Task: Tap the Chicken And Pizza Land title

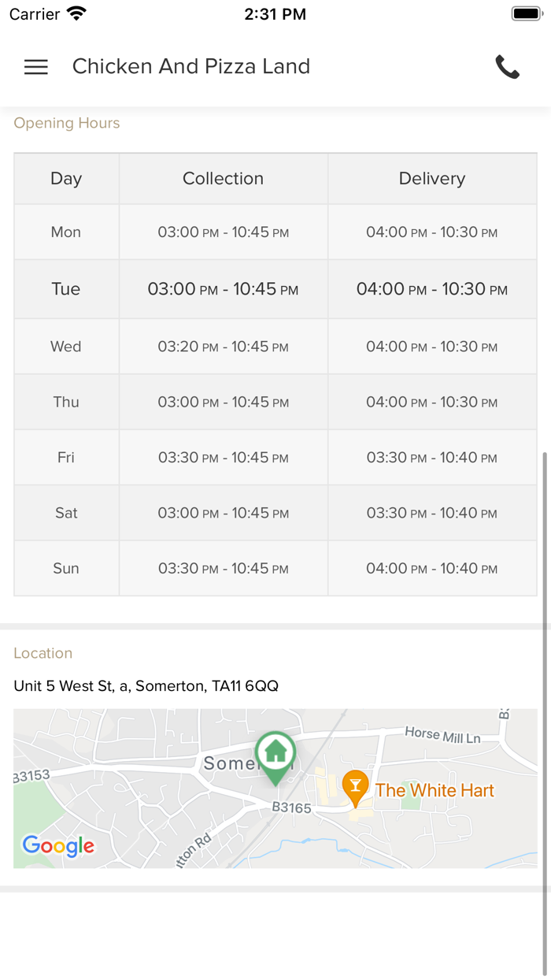Action: tap(191, 67)
